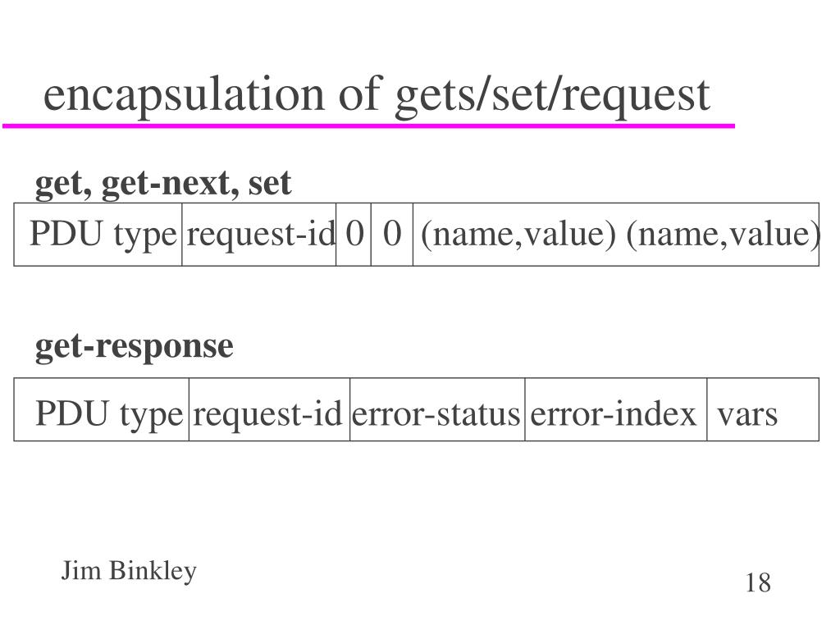Click the 'PDU type' cell in the get-response row
This screenshot has width=840, height=630.
[x=102, y=410]
